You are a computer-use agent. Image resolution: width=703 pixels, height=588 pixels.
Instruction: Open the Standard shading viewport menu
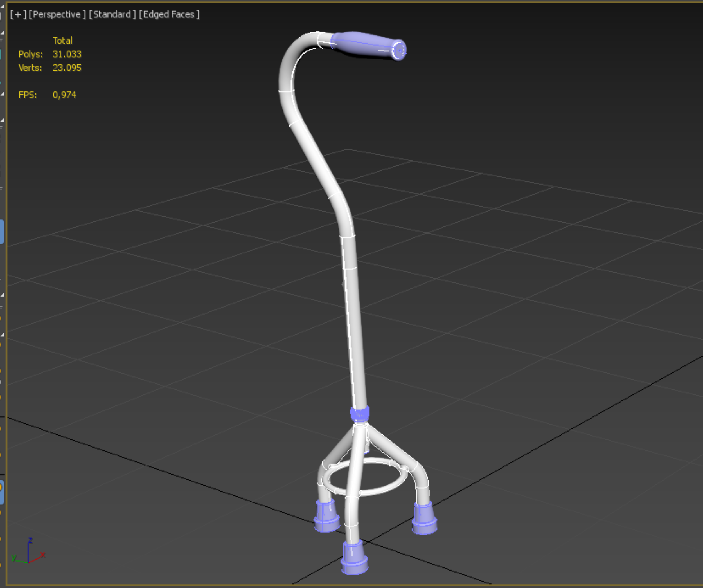pyautogui.click(x=112, y=14)
